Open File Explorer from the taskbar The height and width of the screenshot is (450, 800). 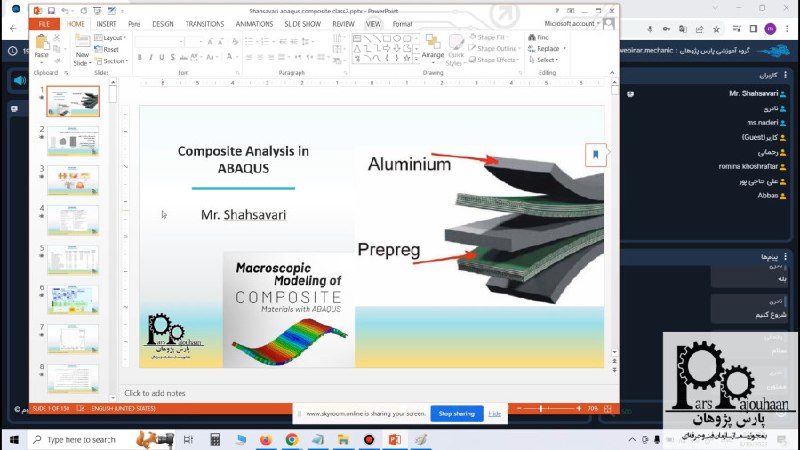343,439
